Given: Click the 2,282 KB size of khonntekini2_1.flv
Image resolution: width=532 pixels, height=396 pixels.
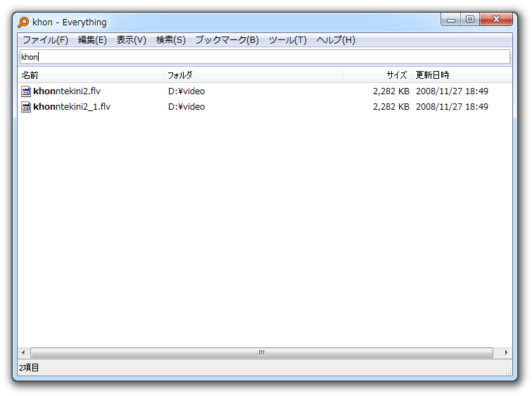Looking at the screenshot, I should tap(391, 107).
